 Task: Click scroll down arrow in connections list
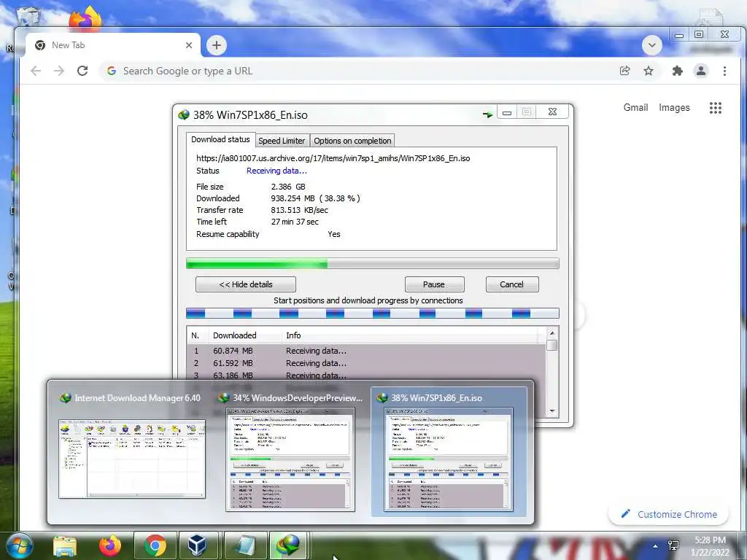[x=551, y=411]
